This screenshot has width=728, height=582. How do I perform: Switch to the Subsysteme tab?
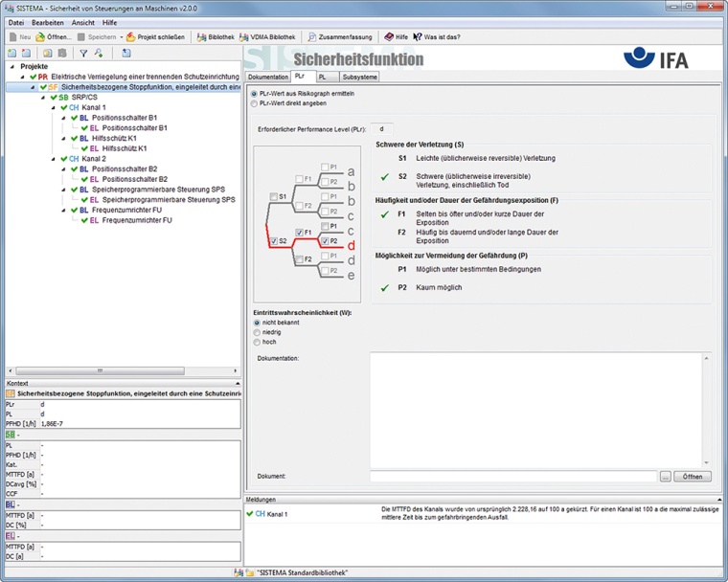click(359, 77)
